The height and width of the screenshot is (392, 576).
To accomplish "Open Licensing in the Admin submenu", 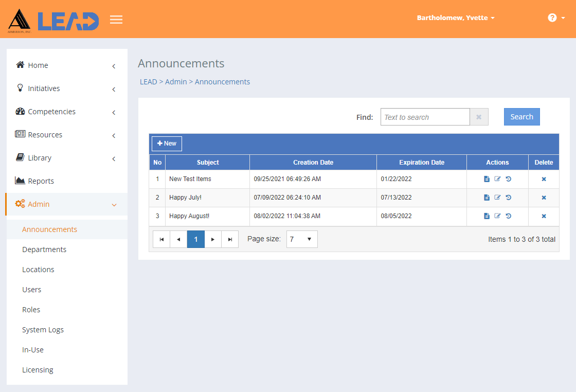I will pos(38,370).
